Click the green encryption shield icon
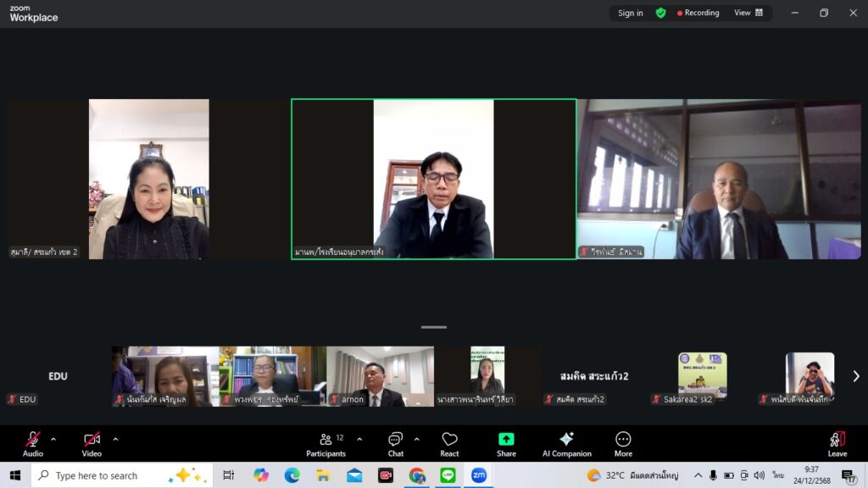The height and width of the screenshot is (488, 868). pos(660,13)
